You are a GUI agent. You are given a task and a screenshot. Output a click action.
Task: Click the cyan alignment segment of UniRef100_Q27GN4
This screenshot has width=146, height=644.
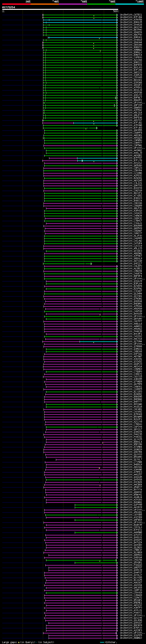point(99,342)
